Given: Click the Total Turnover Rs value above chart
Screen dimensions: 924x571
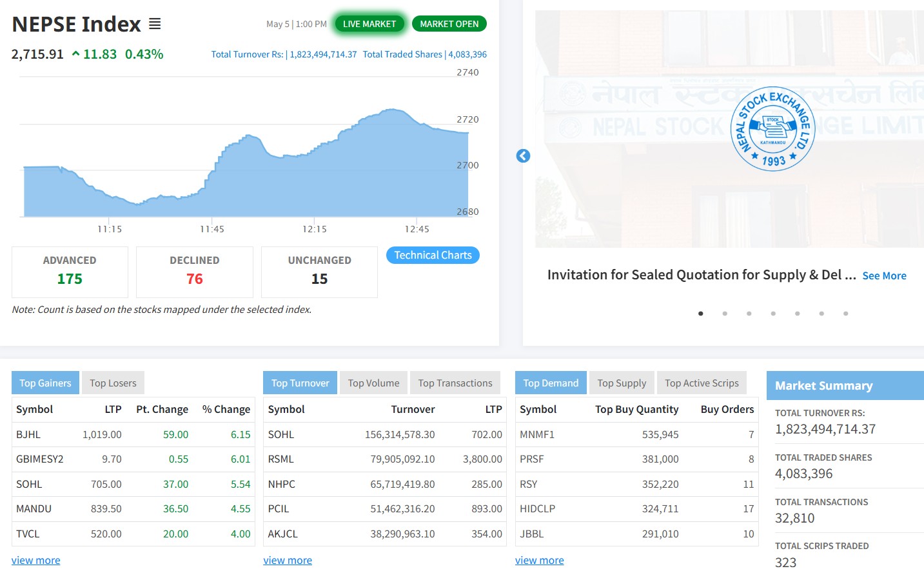Looking at the screenshot, I should pos(323,54).
